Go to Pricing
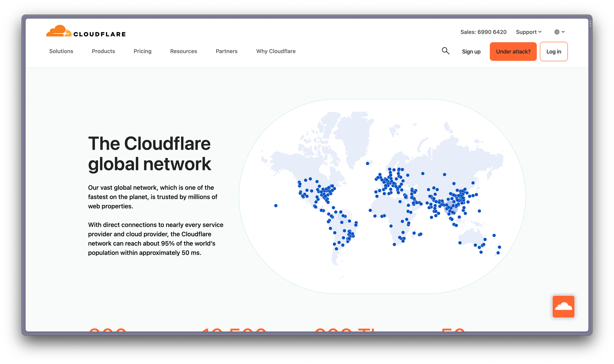Screen dimensions: 614x364 tap(142, 51)
